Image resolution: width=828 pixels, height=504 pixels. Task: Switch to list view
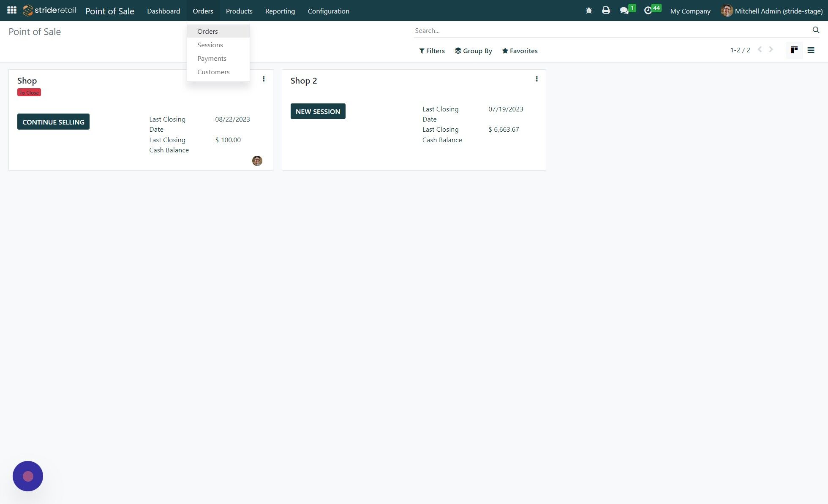(811, 50)
